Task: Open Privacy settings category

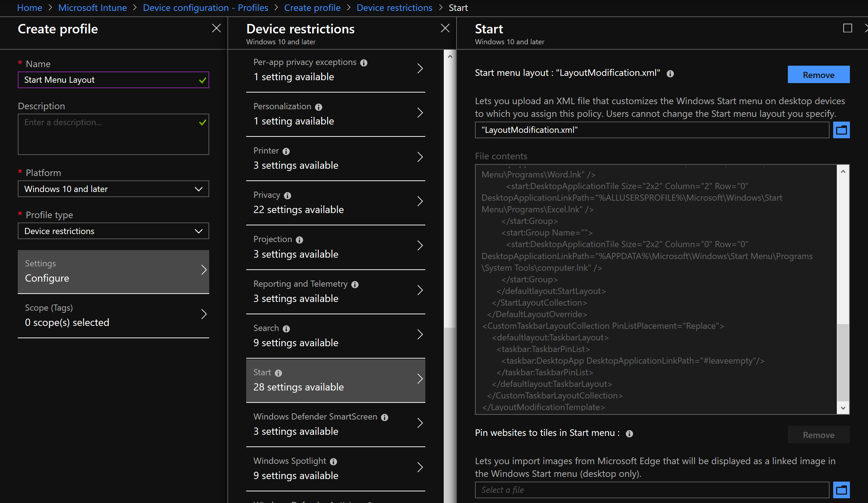Action: tap(336, 203)
